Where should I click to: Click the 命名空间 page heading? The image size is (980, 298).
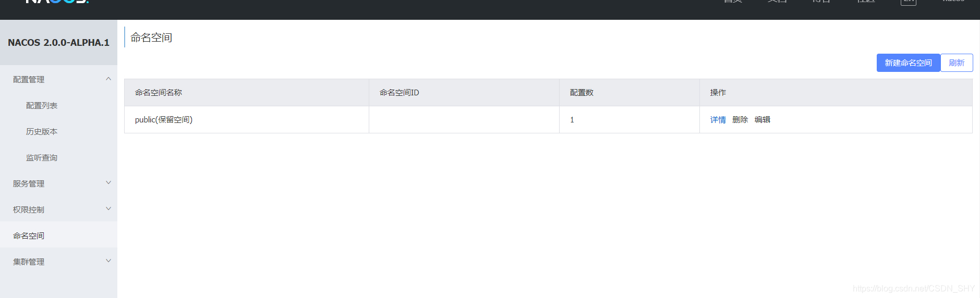pos(151,38)
